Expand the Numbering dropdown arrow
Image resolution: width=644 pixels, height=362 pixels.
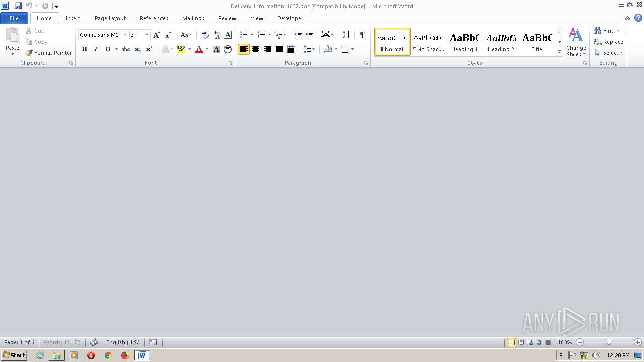[x=269, y=35]
